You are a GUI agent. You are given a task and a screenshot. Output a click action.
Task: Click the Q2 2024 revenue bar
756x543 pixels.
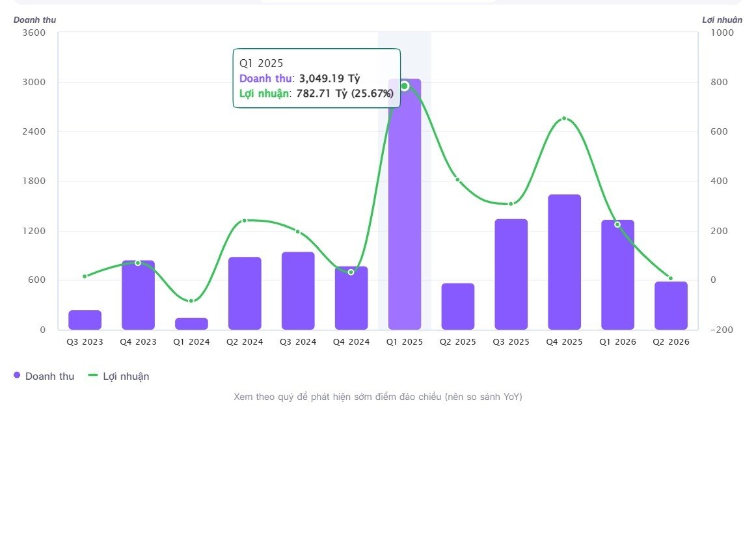245,293
